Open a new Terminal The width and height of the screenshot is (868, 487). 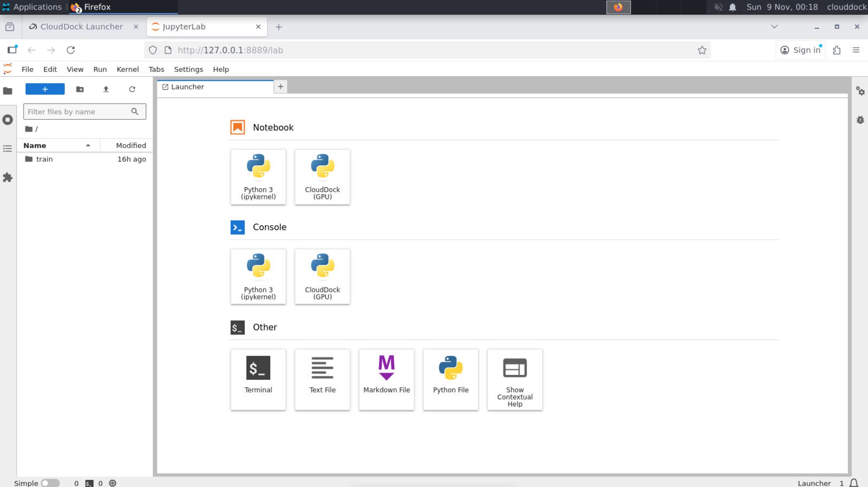click(x=258, y=379)
